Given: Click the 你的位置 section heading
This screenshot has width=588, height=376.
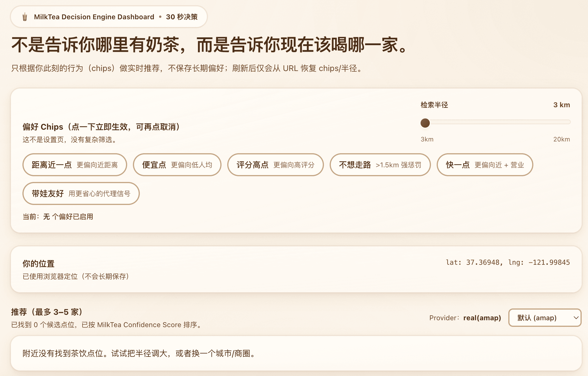Looking at the screenshot, I should 39,263.
